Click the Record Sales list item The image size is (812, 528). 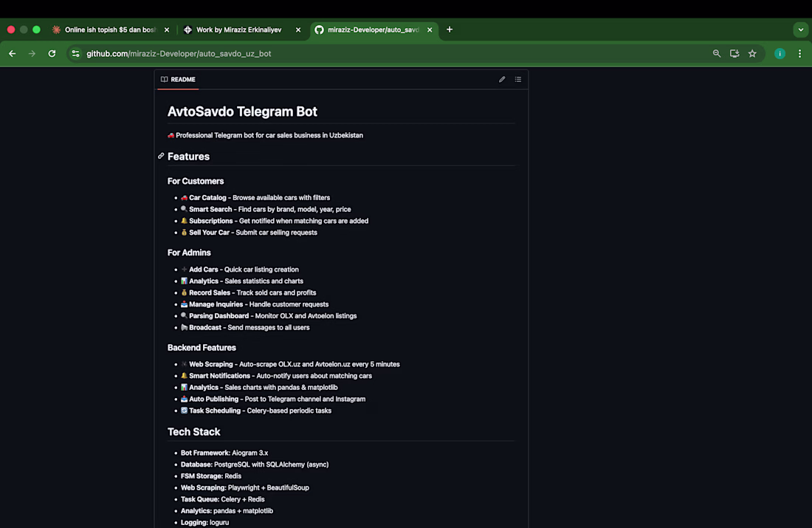pos(248,292)
